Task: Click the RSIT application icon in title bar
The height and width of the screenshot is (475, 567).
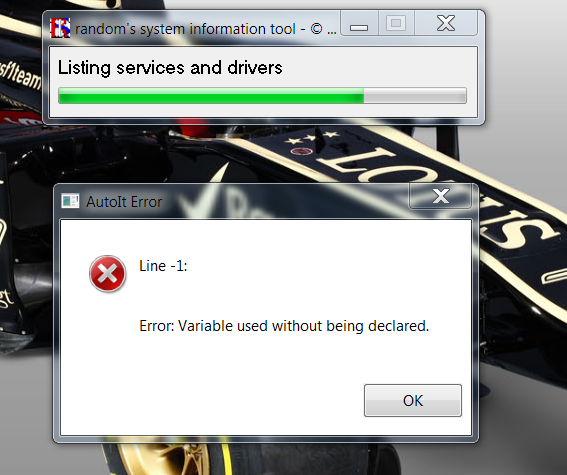Action: (x=60, y=28)
